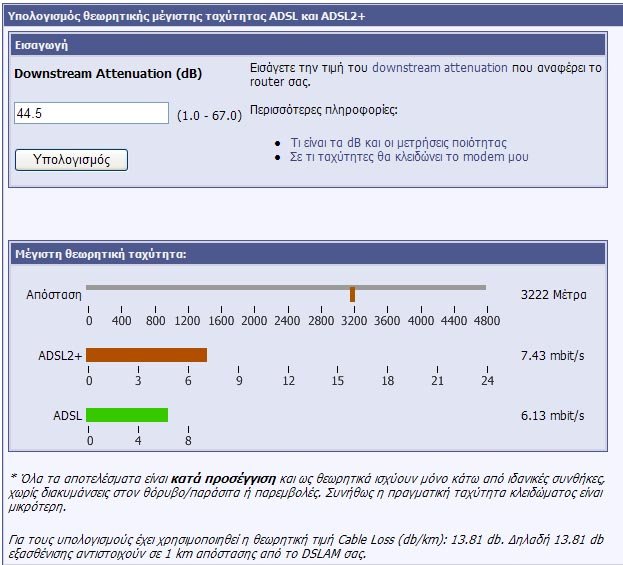Click the Μέγιστη θεωρητική ταχύτητα header

308,254
